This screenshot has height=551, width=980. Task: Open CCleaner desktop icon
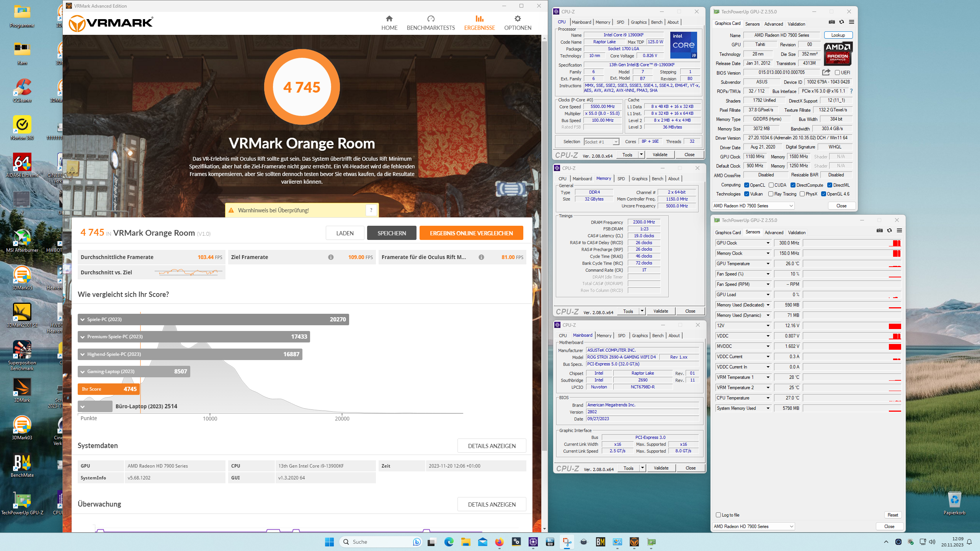(x=22, y=91)
